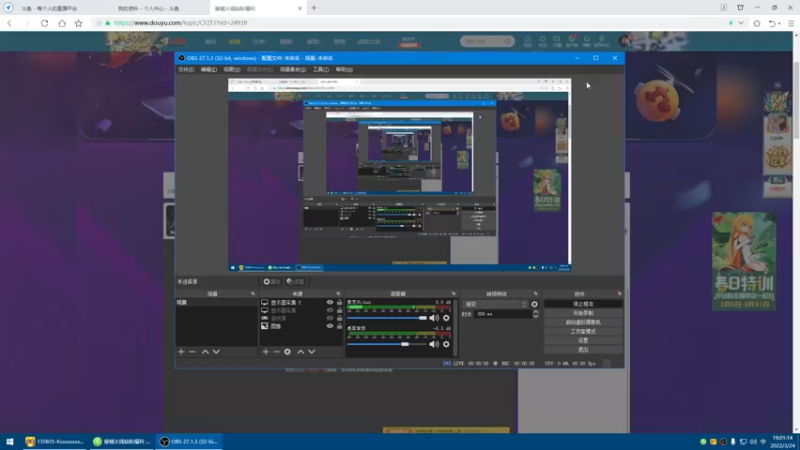Toggle visibility of second 显示器采集 source
Screen dimensions: 800x450
coord(330,310)
